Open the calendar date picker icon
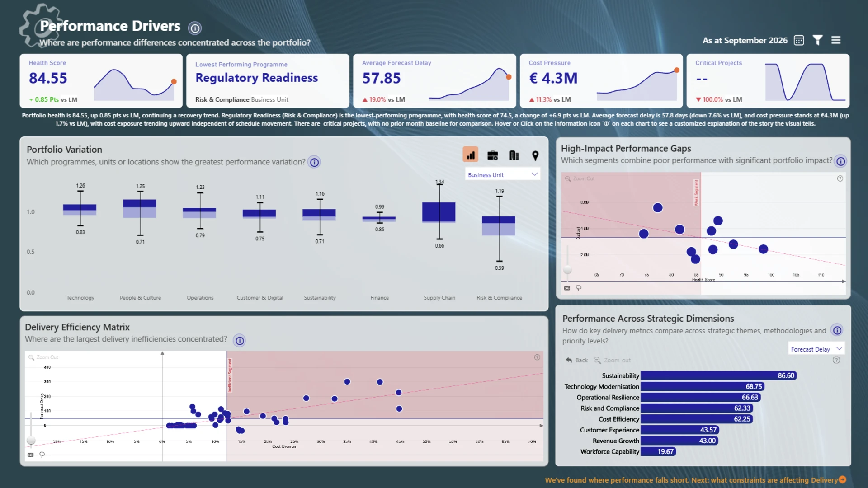 tap(799, 40)
